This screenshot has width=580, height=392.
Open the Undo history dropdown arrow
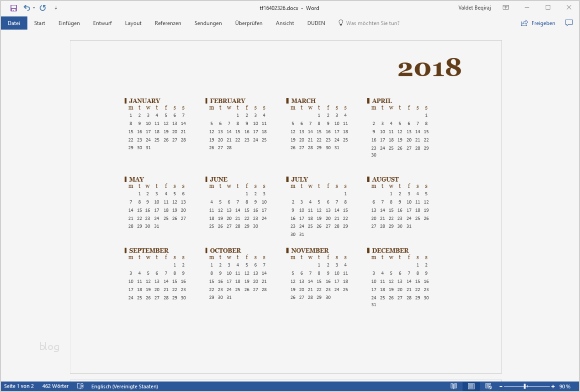coord(34,8)
